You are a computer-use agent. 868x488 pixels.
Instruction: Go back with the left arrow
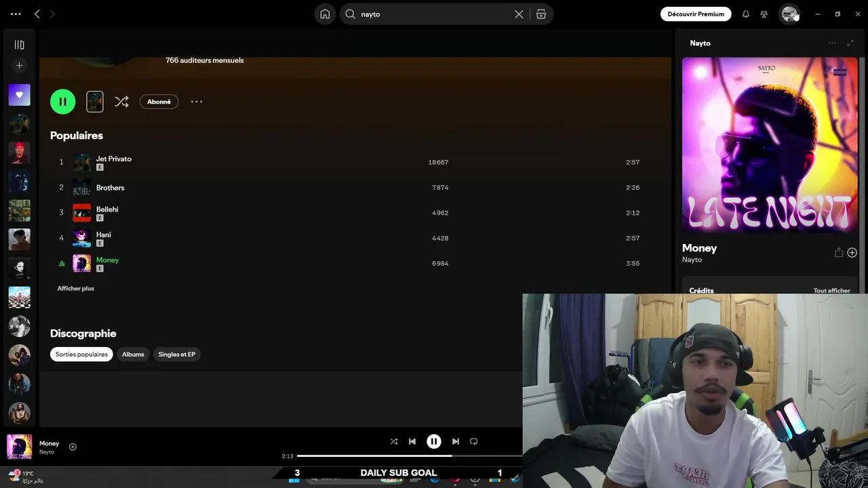37,14
